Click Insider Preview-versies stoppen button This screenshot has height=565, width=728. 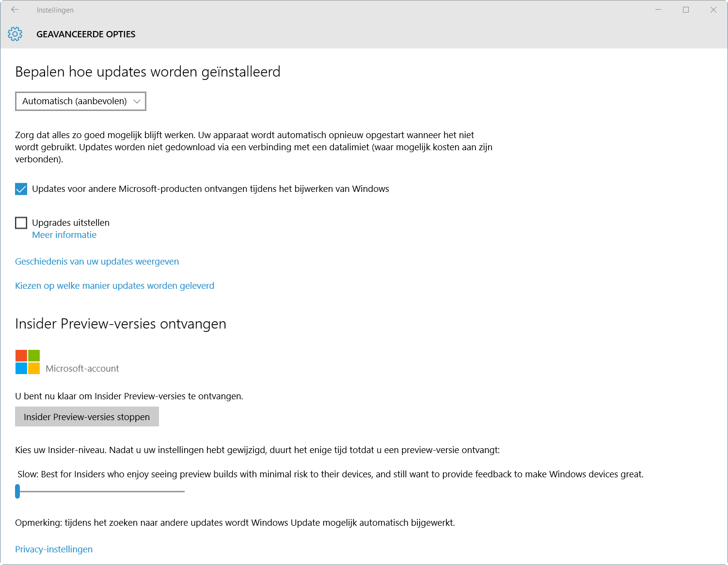pos(87,417)
